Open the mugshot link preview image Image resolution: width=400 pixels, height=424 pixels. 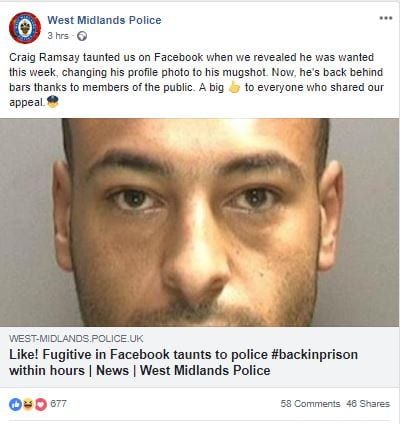click(200, 222)
